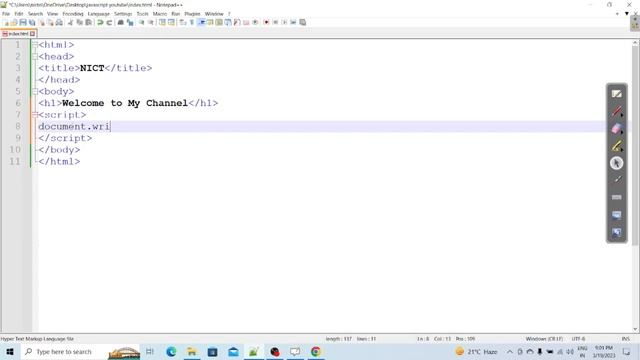The height and width of the screenshot is (360, 640).
Task: Open the File menu
Action: (x=6, y=13)
